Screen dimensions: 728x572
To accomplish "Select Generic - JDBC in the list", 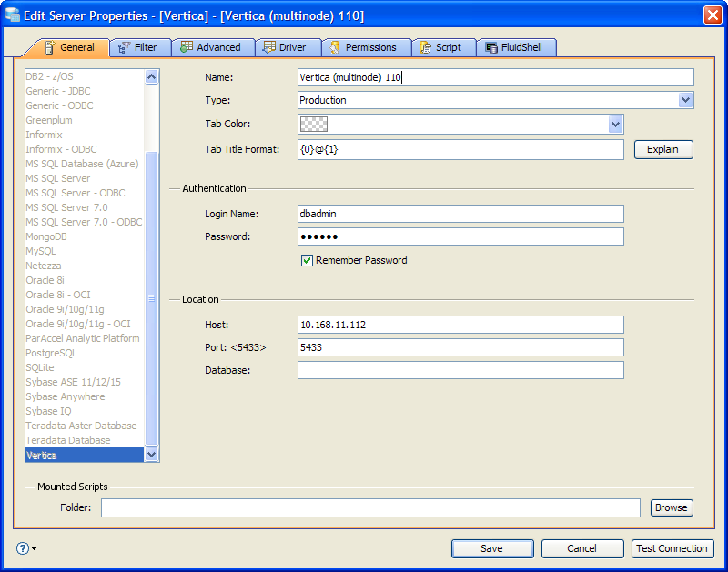I will [x=85, y=91].
